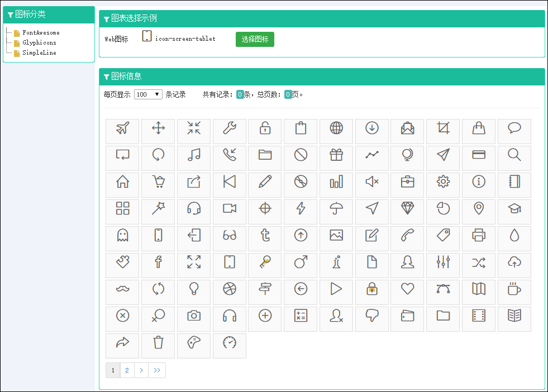Choose the music note icon
The width and height of the screenshot is (548, 392).
coord(194,155)
